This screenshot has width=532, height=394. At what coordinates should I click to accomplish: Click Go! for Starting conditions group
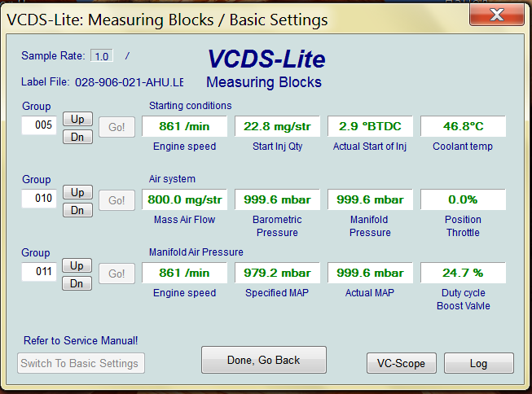pyautogui.click(x=117, y=127)
